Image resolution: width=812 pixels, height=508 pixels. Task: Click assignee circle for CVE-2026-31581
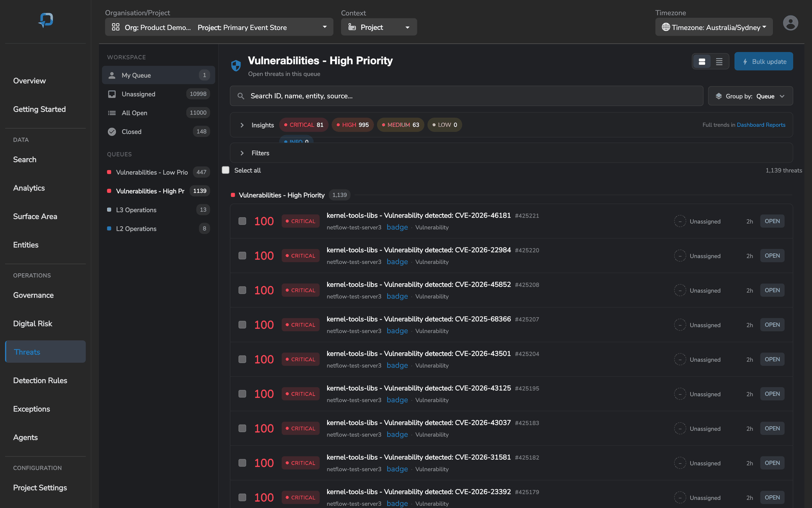point(680,463)
